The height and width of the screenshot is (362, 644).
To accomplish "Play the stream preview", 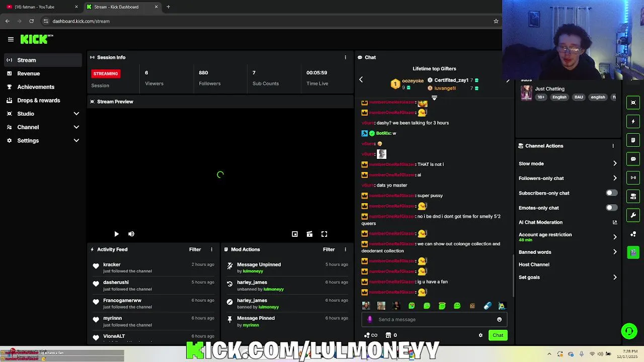I will (116, 234).
